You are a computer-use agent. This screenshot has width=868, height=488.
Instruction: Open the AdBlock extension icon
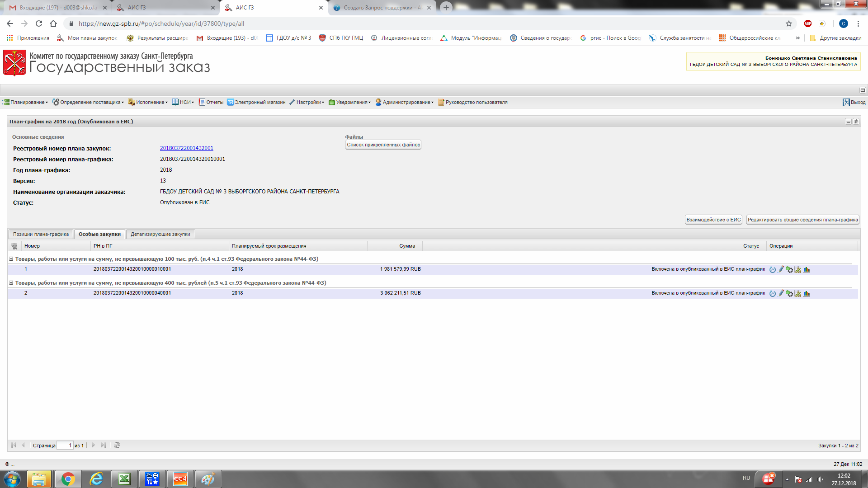[x=808, y=23]
